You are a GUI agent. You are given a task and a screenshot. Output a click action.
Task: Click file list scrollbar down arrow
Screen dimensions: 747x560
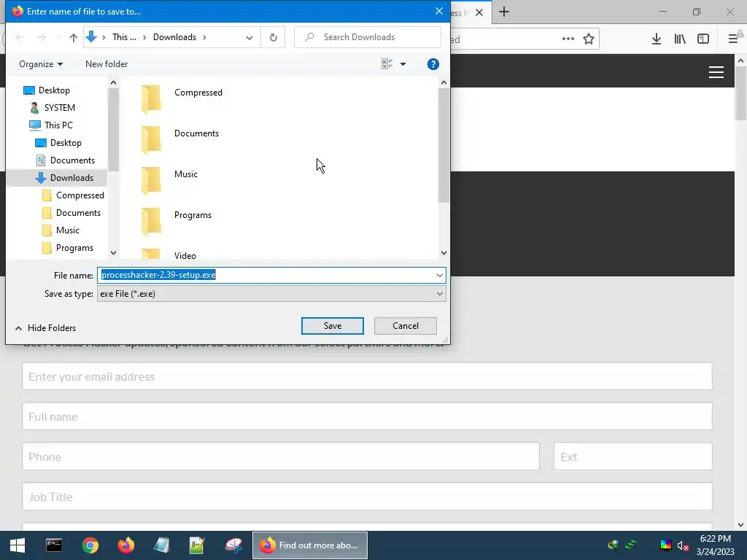click(444, 253)
